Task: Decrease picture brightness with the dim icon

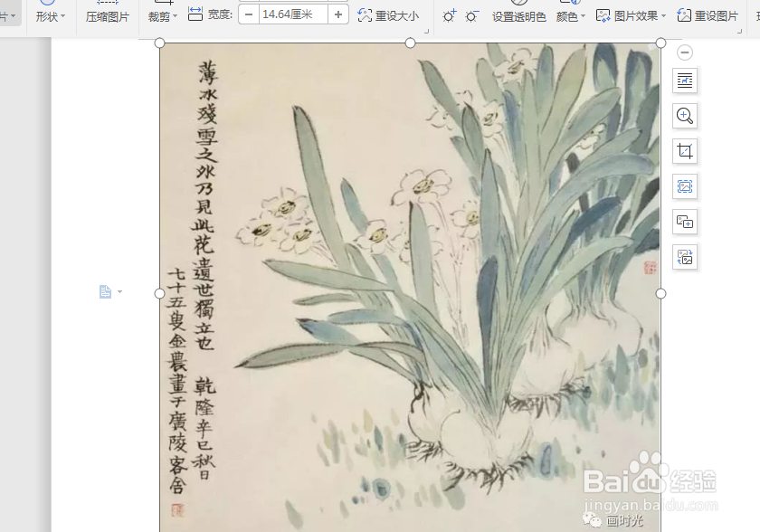Action: pyautogui.click(x=471, y=15)
